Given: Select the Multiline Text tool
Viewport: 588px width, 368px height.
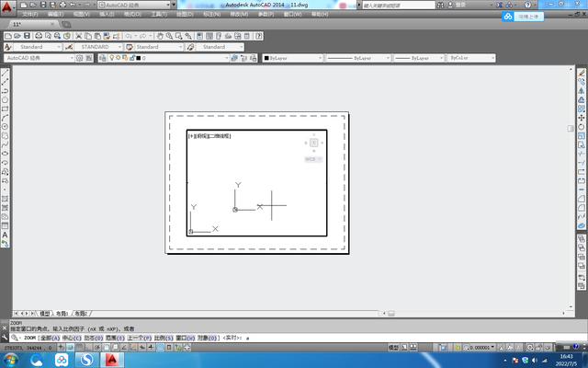Looking at the screenshot, I should click(x=6, y=235).
